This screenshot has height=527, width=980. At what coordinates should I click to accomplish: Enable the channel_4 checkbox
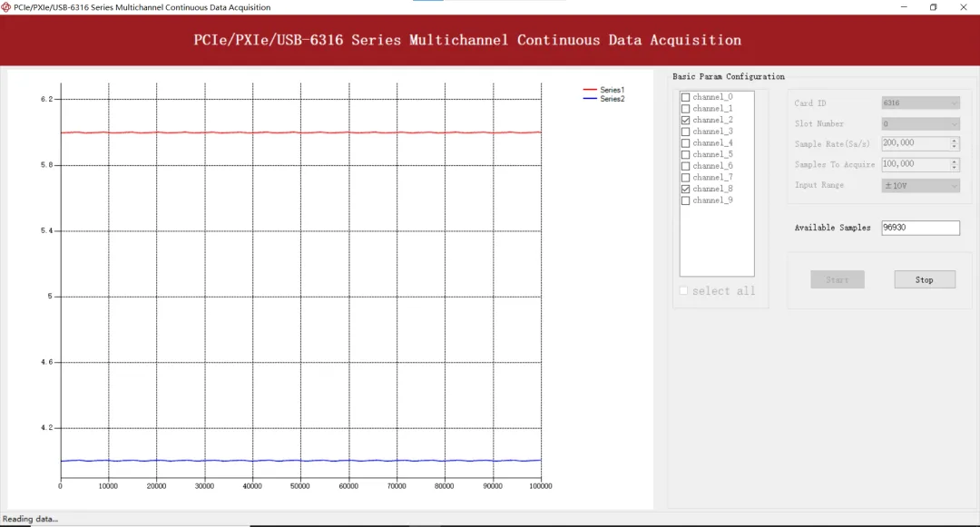[686, 143]
